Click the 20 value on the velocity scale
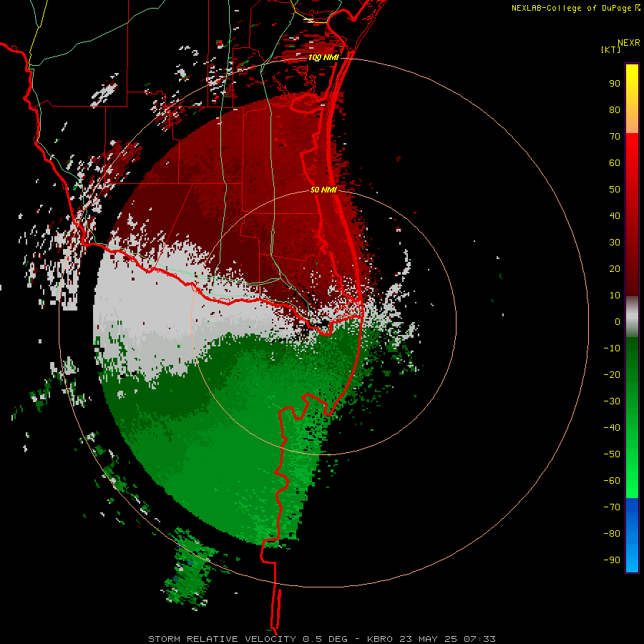The height and width of the screenshot is (644, 644). pos(615,269)
